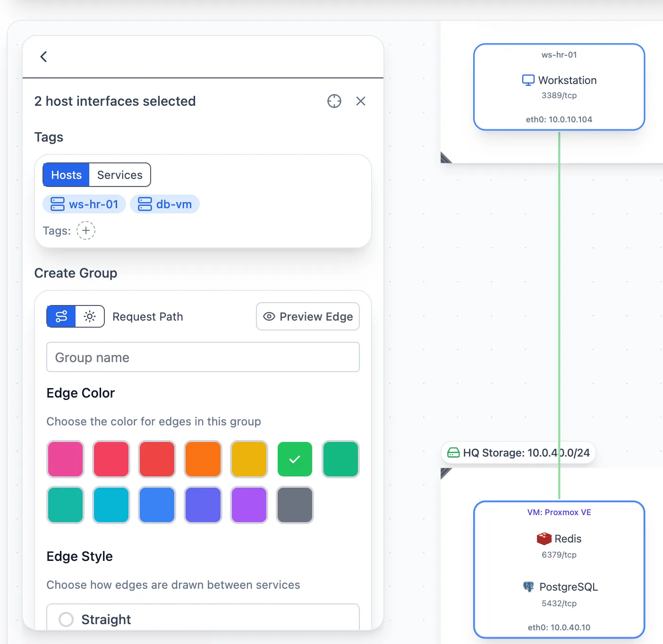This screenshot has height=644, width=663.
Task: Open the db-vm host tag
Action: (x=165, y=204)
